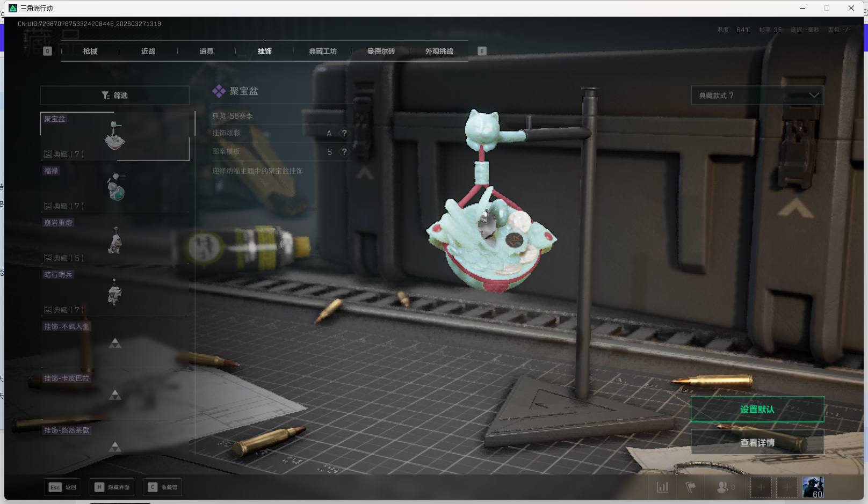Screen dimensions: 868x504
Task: Click the 迎祥纳福主题中的聚宝盆挂饰 description
Action: click(x=258, y=171)
